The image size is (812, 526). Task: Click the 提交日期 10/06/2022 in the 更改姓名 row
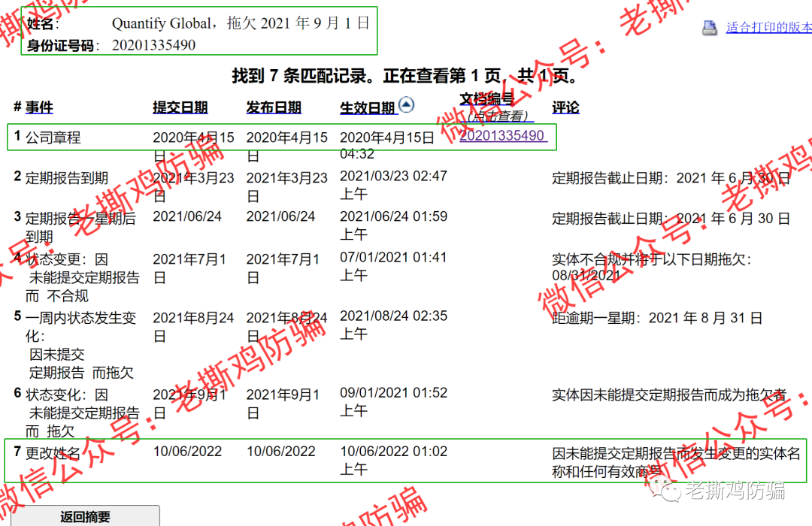click(187, 452)
